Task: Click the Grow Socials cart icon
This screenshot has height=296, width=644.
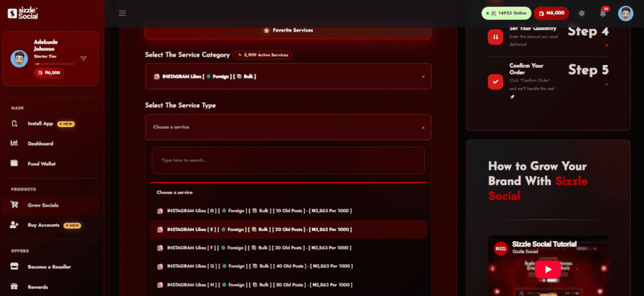Action: tap(14, 205)
